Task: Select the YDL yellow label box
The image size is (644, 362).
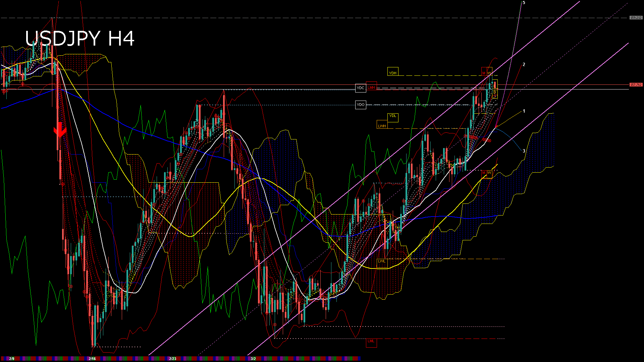Action: point(392,117)
